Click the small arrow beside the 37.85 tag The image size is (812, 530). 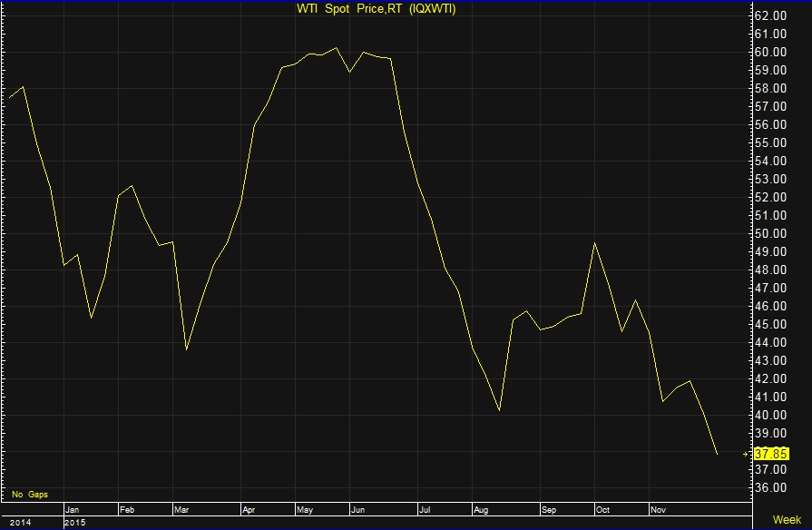[745, 454]
